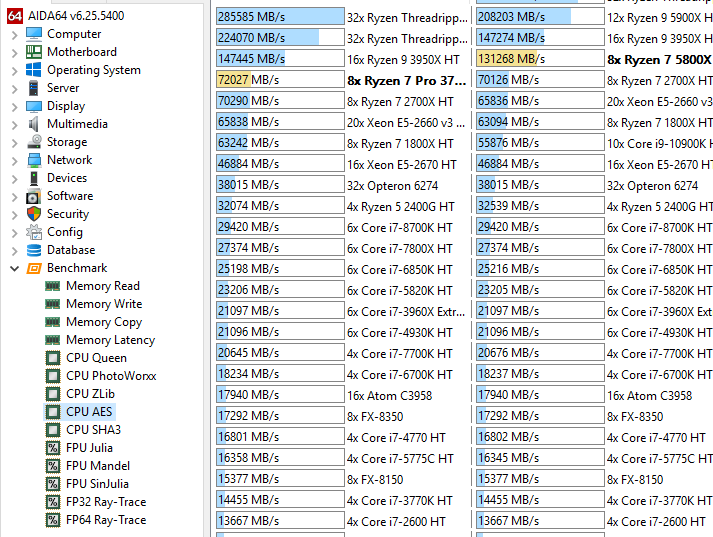Click the Memory Write RAM icon
This screenshot has height=537, width=713.
[x=53, y=304]
